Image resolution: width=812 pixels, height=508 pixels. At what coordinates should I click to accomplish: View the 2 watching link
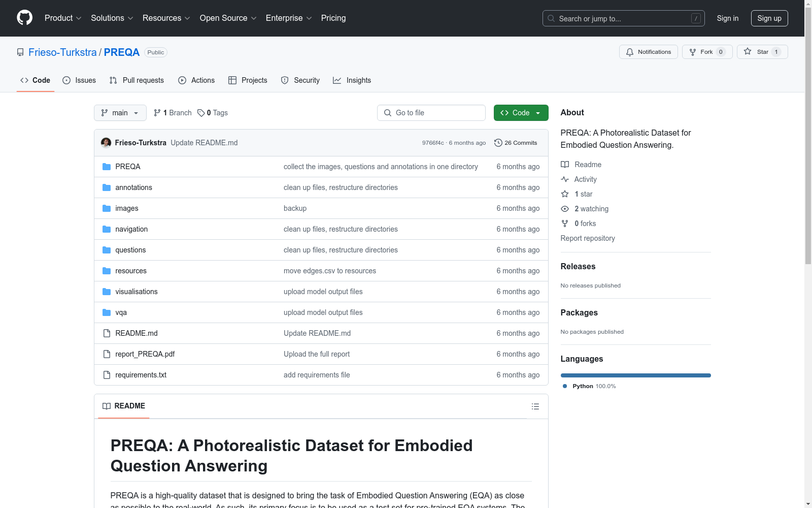(x=585, y=209)
